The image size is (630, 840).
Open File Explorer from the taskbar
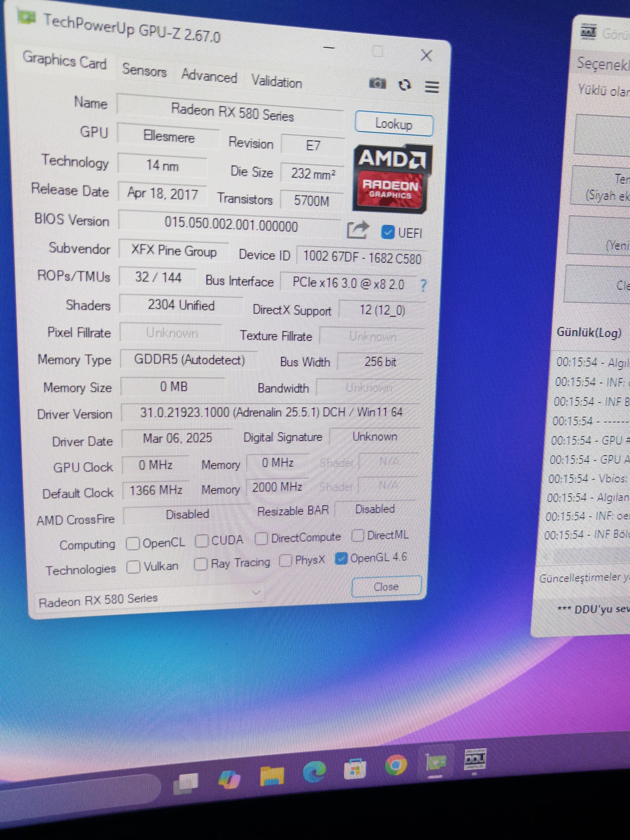click(x=272, y=775)
